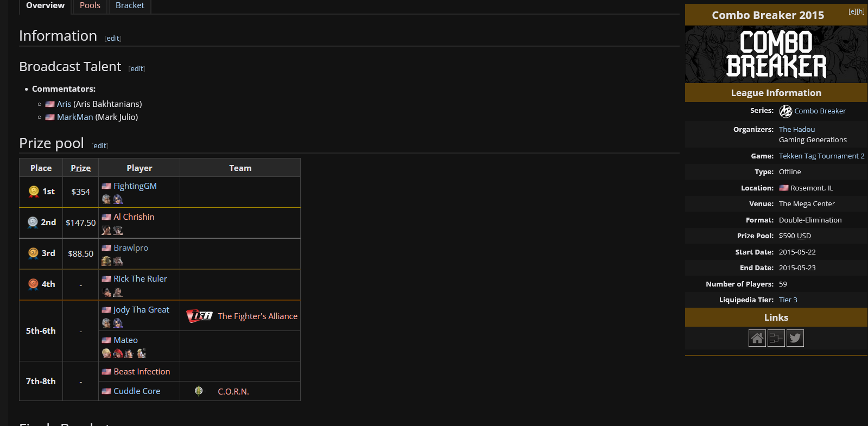
Task: Switch to the Bracket tab
Action: click(130, 5)
